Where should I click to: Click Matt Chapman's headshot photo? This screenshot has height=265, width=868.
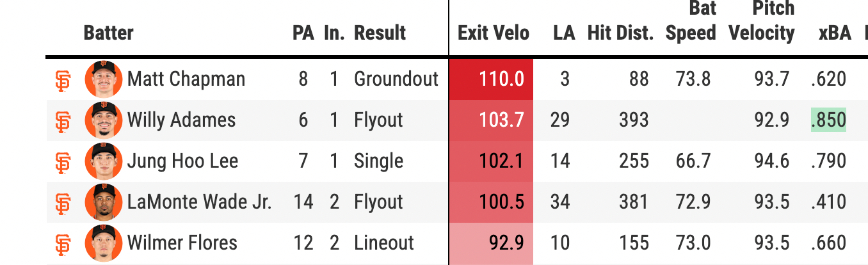point(103,79)
